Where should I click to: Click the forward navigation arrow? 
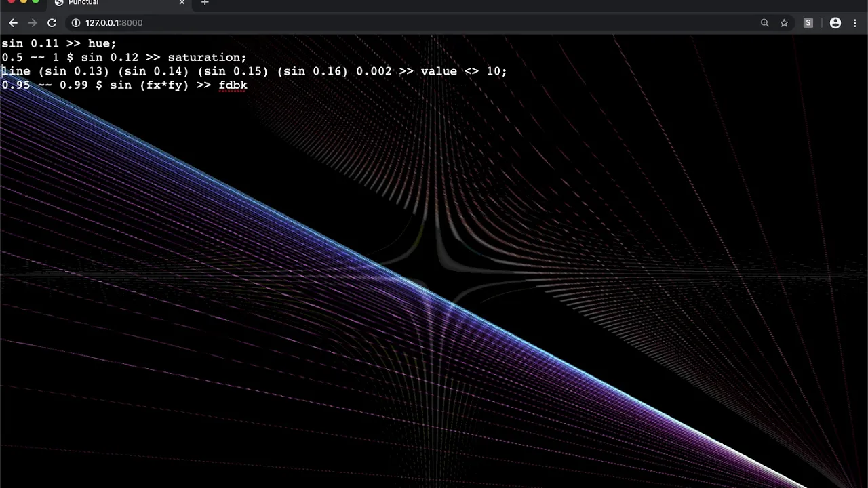32,23
